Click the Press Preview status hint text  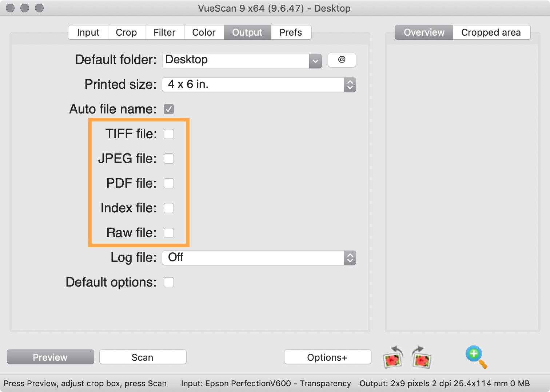(x=85, y=383)
